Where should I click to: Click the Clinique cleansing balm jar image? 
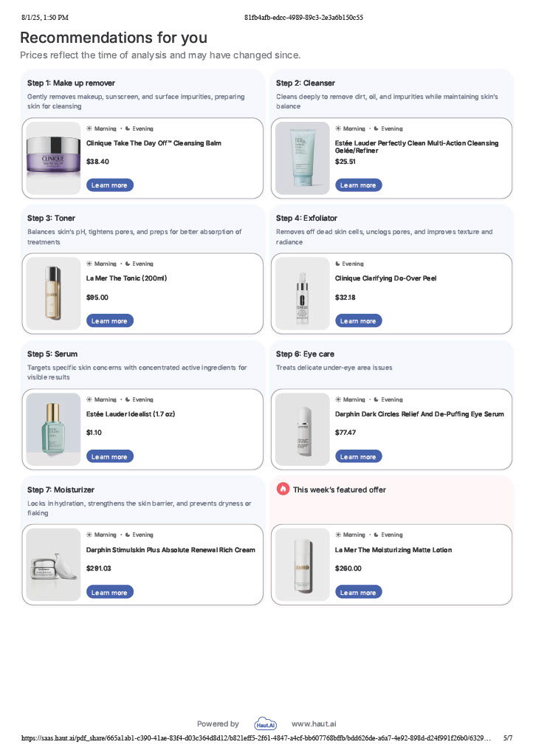pyautogui.click(x=52, y=158)
